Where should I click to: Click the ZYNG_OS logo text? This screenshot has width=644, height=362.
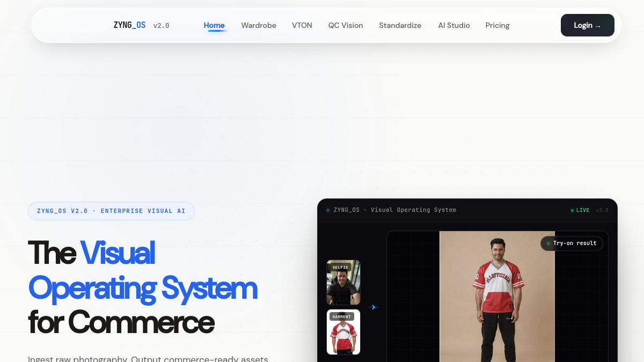[129, 25]
